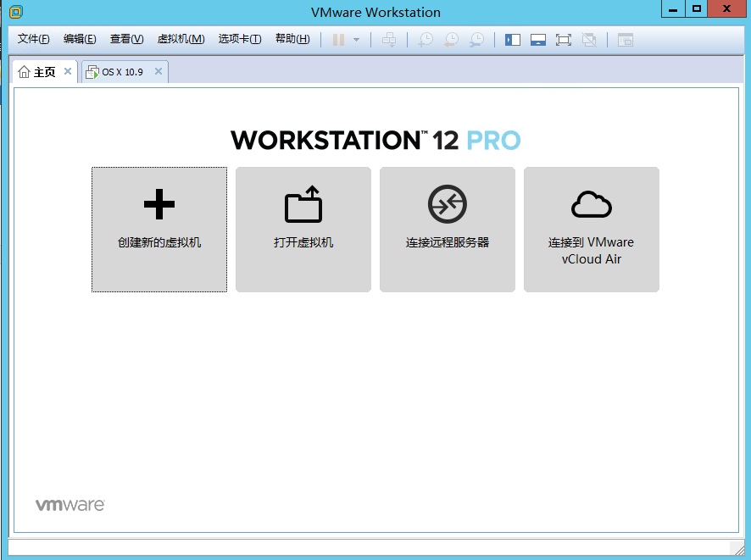Click the revert snapshot toolbar icon
The image size is (751, 560).
click(451, 40)
